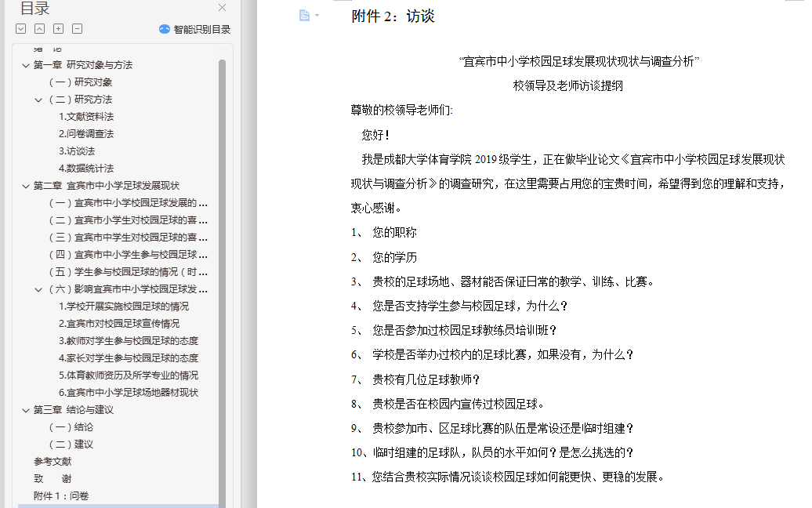Viewport: 812px width, 508px height.
Task: Collapse 第二章 宜宾市中小学足球发展现状 chevron
Action: click(x=25, y=186)
